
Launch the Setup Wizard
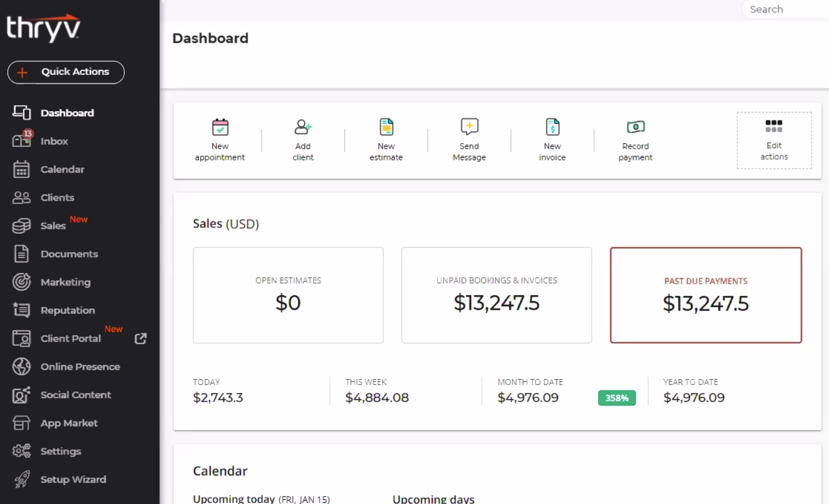click(73, 479)
